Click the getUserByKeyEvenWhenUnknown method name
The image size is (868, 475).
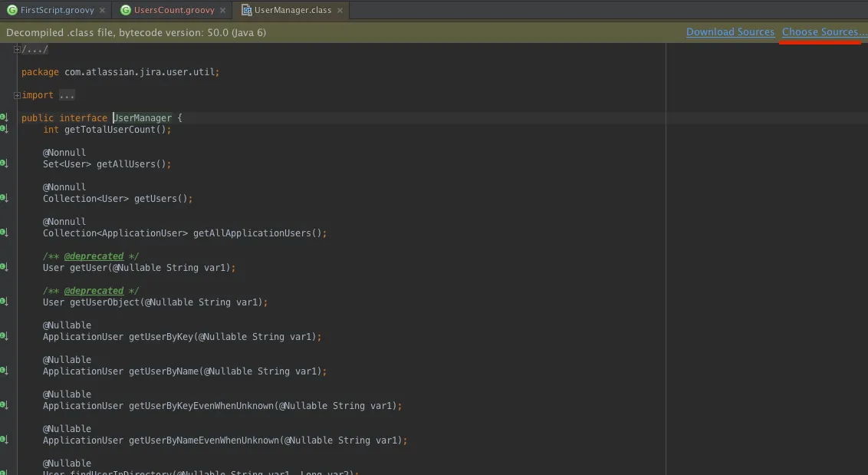202,406
